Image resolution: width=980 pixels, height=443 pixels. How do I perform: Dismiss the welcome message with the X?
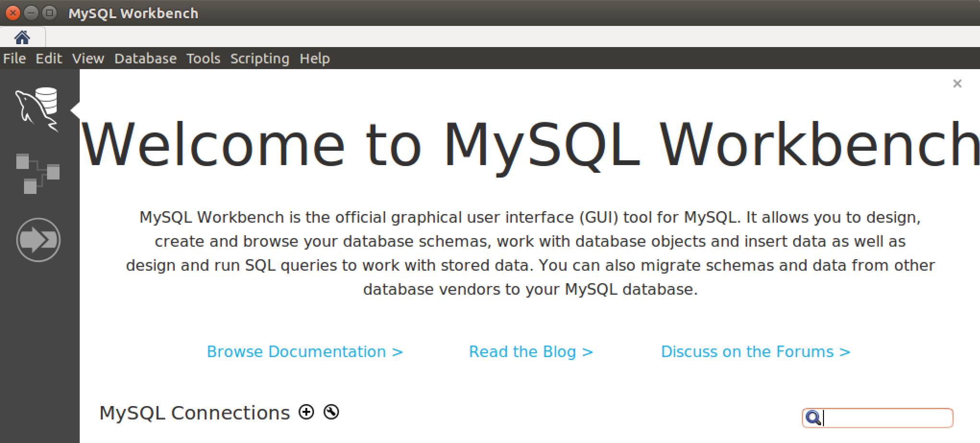(x=957, y=83)
